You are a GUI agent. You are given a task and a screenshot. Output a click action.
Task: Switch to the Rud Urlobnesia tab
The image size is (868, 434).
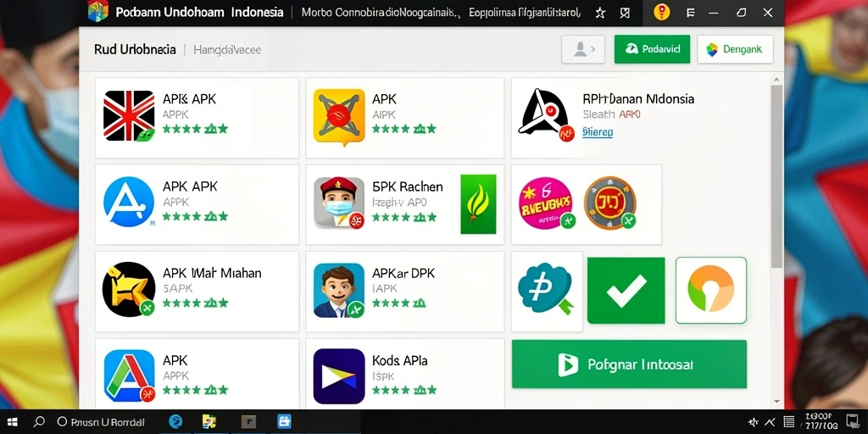pos(135,50)
